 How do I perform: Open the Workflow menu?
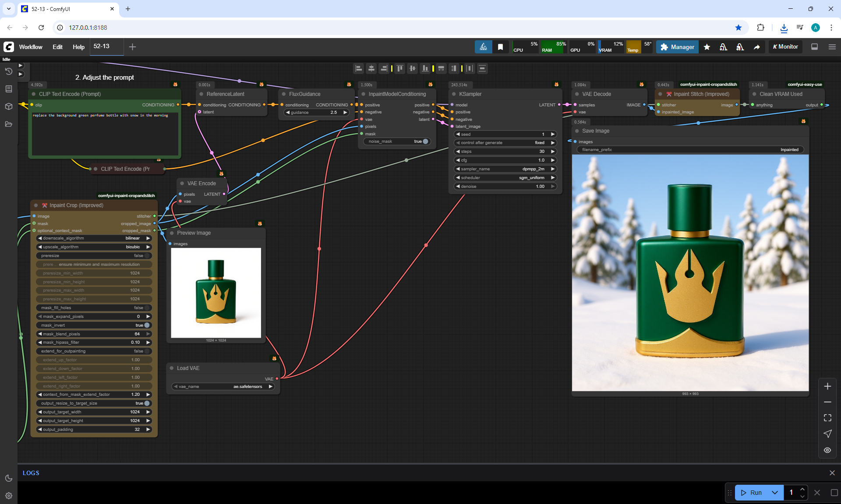[x=31, y=47]
